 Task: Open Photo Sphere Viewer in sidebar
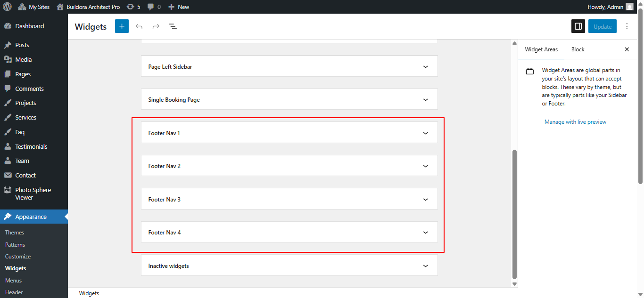point(32,193)
